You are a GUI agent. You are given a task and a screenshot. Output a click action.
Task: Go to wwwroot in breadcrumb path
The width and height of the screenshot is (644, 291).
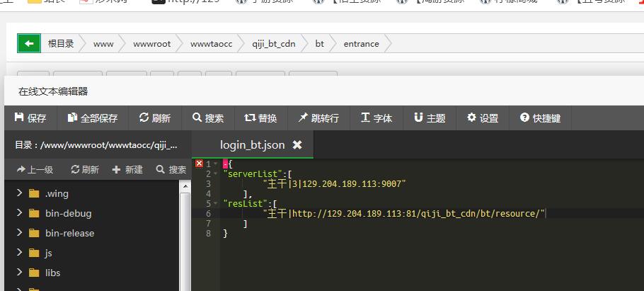pos(151,44)
